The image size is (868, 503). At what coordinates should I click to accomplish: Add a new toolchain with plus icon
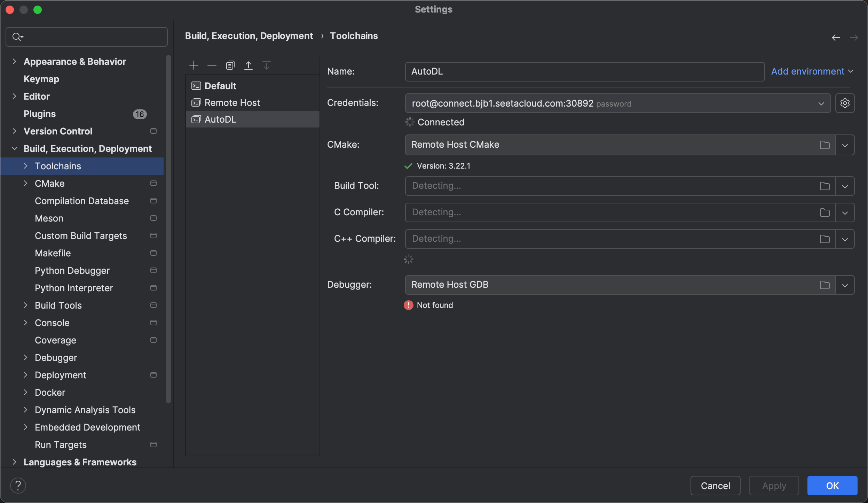click(194, 65)
